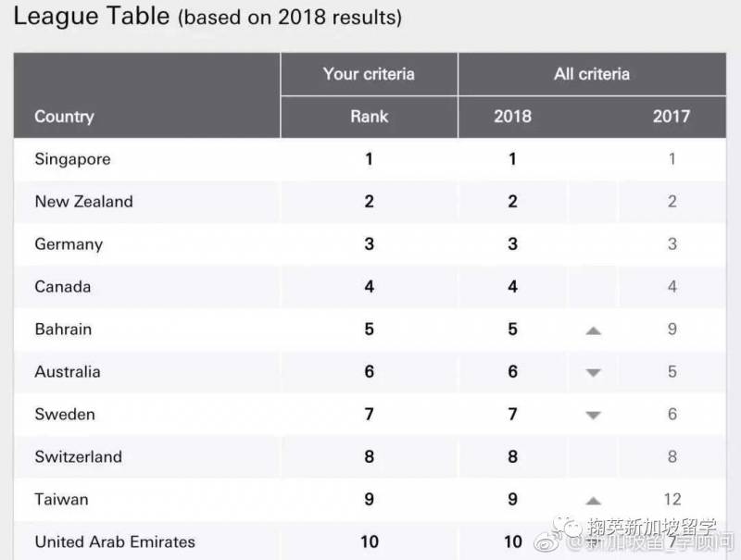The image size is (741, 560).
Task: Click the League Table title text
Action: (91, 16)
